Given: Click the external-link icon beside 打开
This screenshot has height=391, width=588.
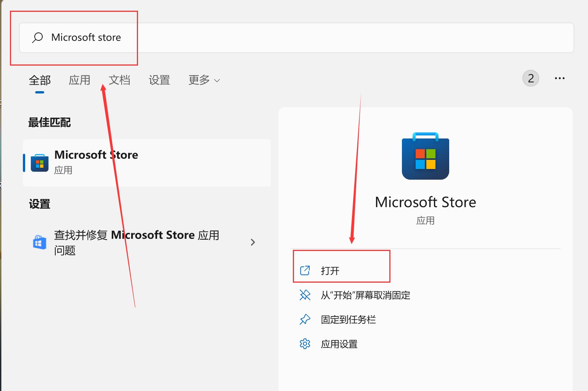Looking at the screenshot, I should tap(305, 270).
